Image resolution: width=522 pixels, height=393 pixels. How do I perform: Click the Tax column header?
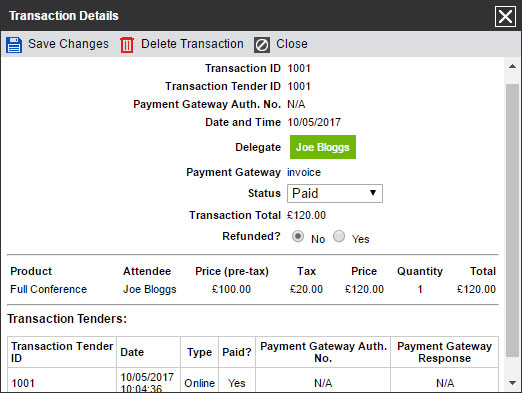tap(306, 271)
